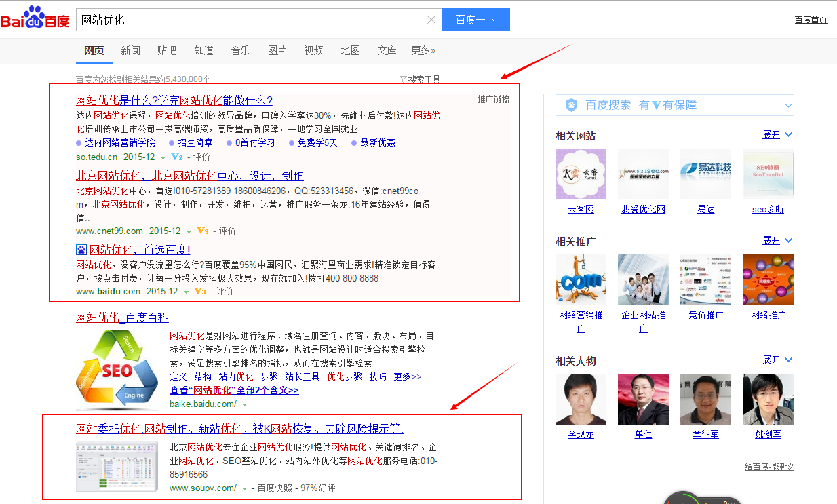Open 搜索工具 filter
The height and width of the screenshot is (504, 837).
420,79
